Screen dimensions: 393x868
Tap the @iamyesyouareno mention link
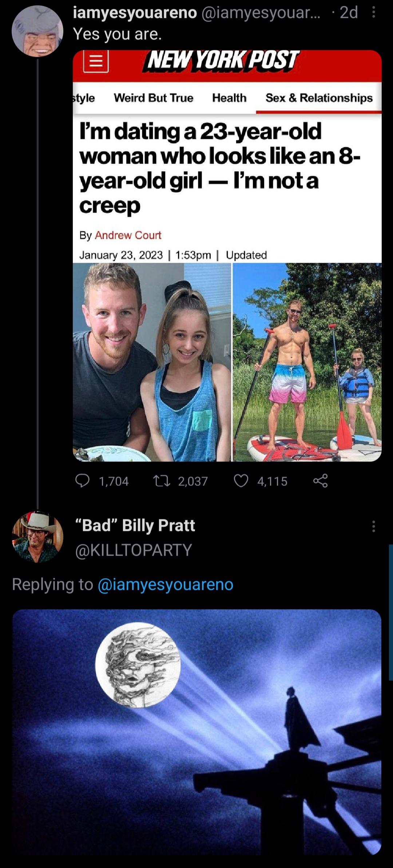(x=166, y=584)
